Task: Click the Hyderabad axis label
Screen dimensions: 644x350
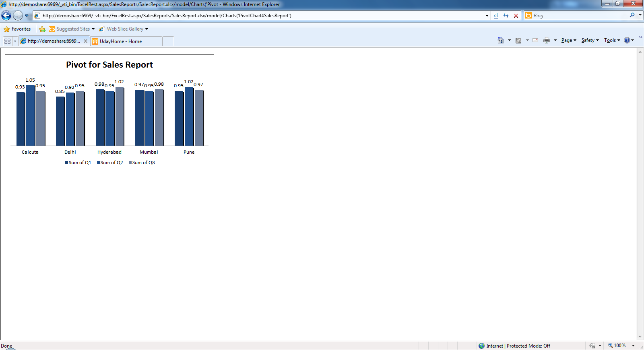Action: (x=109, y=152)
